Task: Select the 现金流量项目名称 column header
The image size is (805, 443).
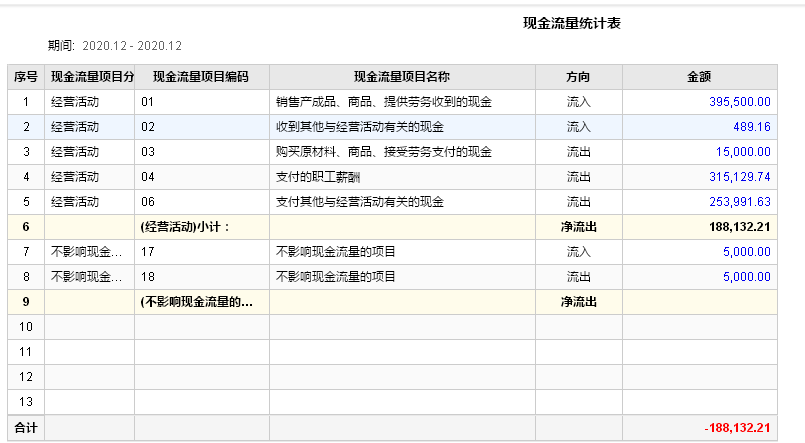Action: click(x=401, y=77)
